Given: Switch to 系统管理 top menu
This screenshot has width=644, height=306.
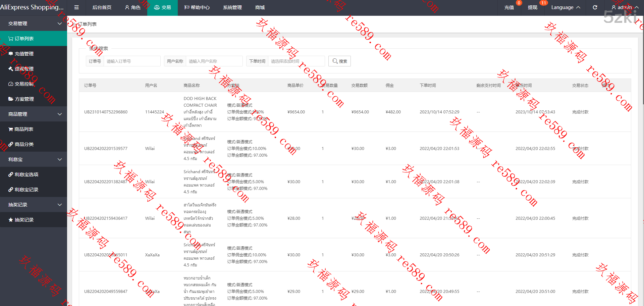Looking at the screenshot, I should pos(232,7).
